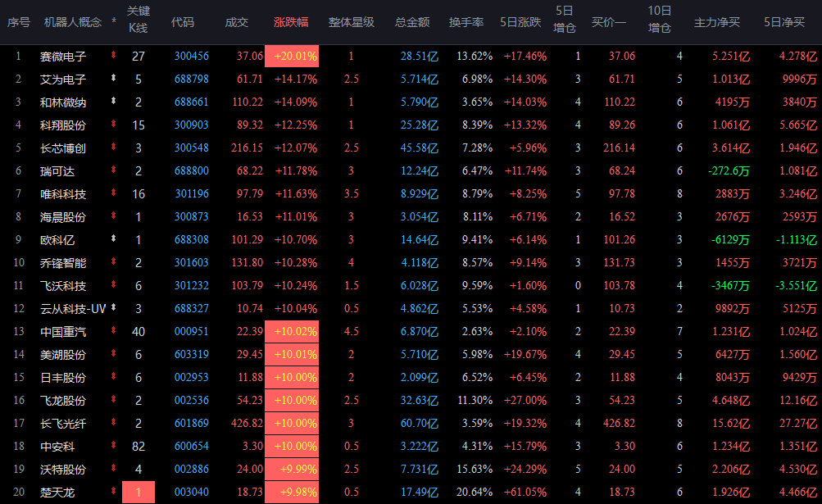
Task: Sort by the 序号 column header
Action: click(x=18, y=22)
